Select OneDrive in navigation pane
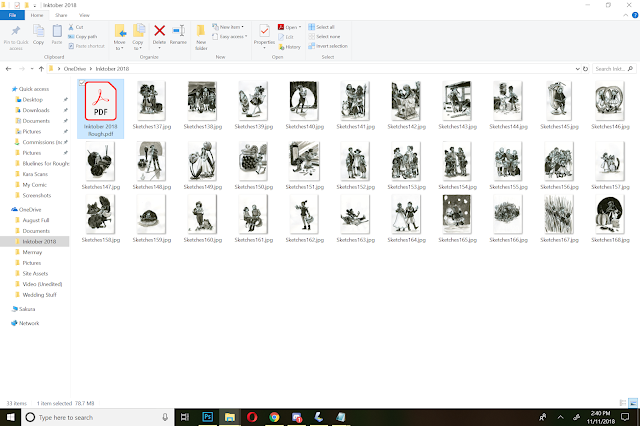640x426 pixels. click(30, 209)
